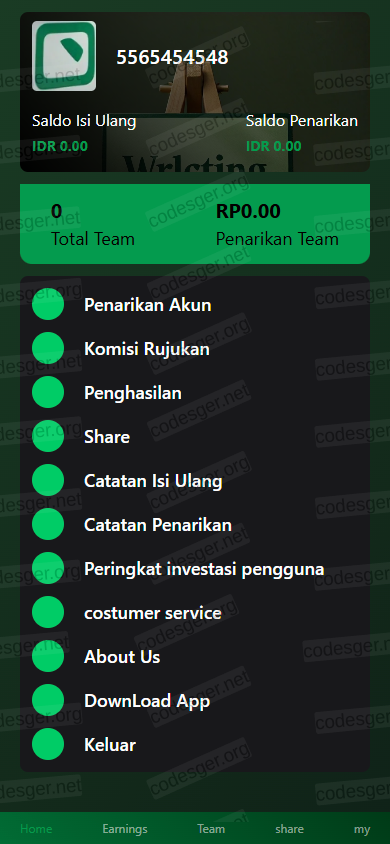Click the green circle icon next to Penghasilan

pos(48,392)
